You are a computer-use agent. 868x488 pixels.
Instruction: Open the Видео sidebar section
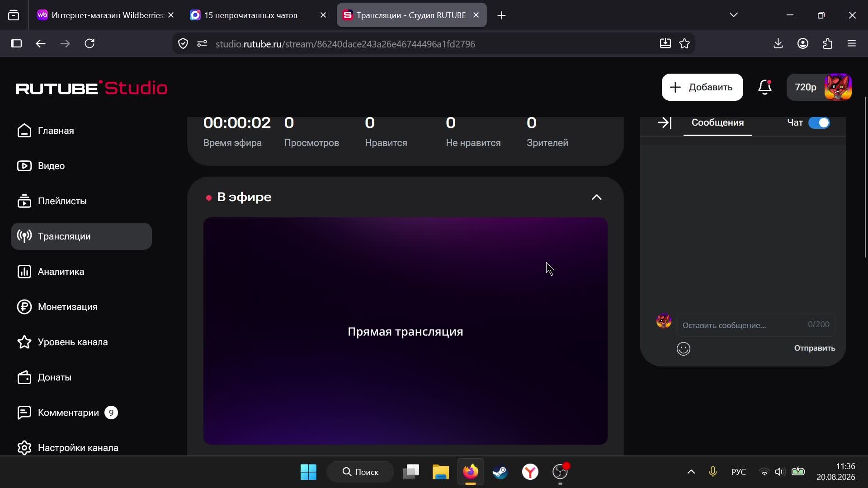click(81, 166)
